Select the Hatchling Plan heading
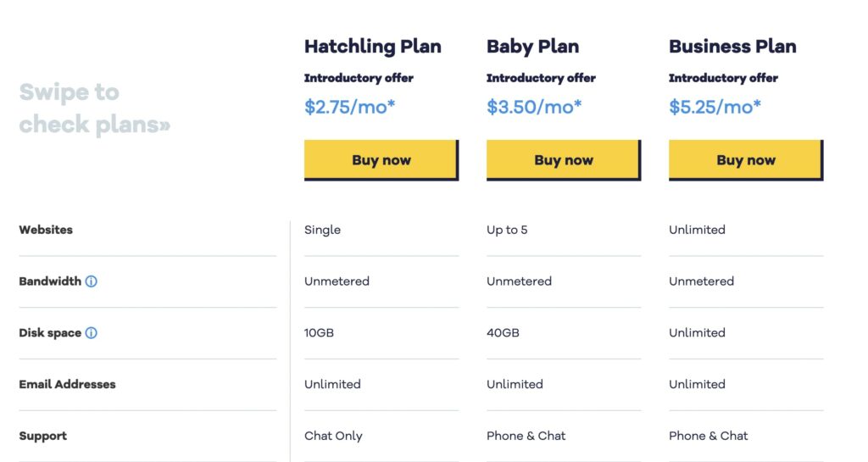This screenshot has width=868, height=462. pos(373,47)
